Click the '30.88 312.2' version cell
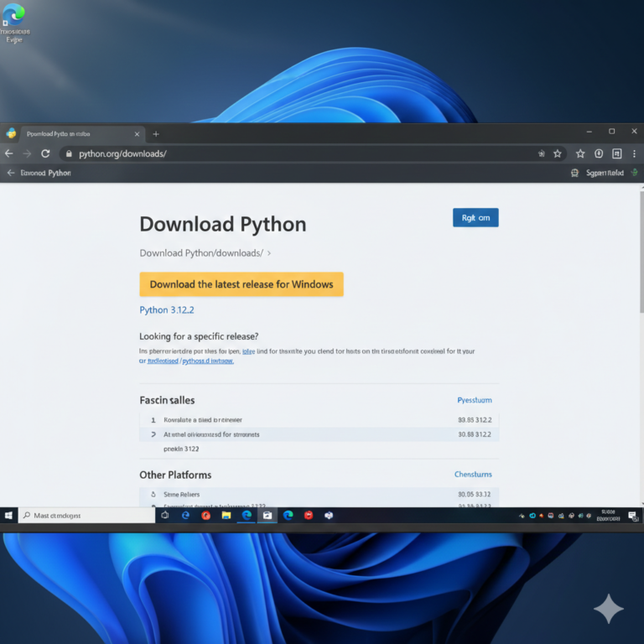The image size is (644, 644). (475, 434)
